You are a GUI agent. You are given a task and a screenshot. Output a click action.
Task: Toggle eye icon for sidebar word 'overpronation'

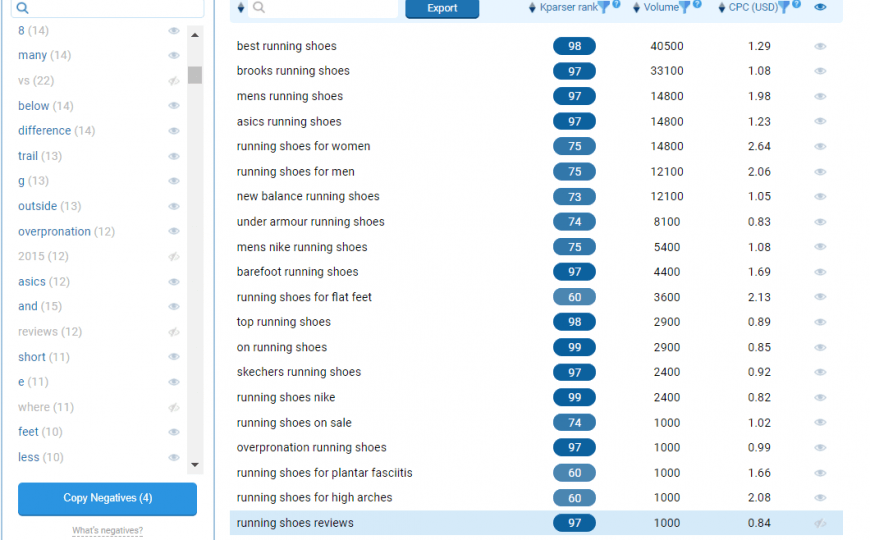click(x=174, y=231)
